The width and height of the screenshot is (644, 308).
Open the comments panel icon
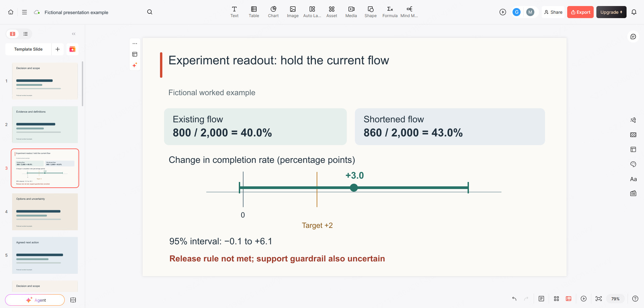633,37
